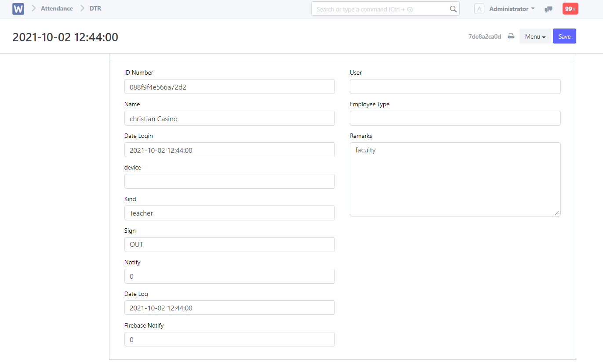Click the Firebase Notify field
The image size is (603, 364).
(x=229, y=339)
